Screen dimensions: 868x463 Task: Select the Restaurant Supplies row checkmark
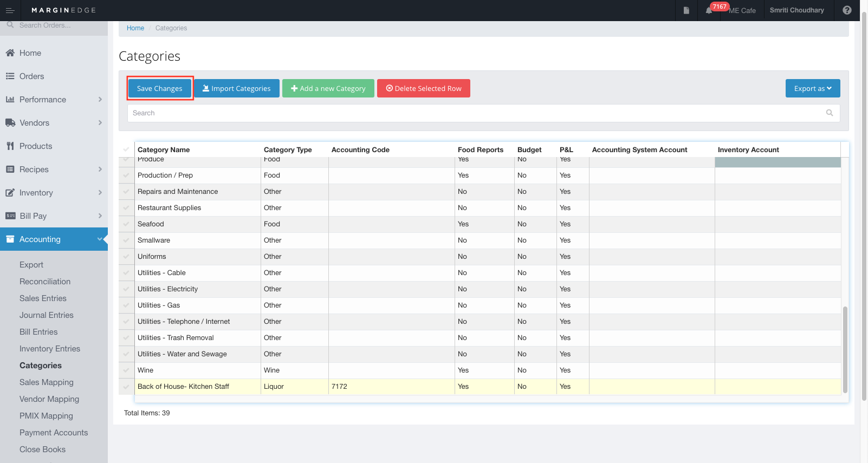coord(126,208)
